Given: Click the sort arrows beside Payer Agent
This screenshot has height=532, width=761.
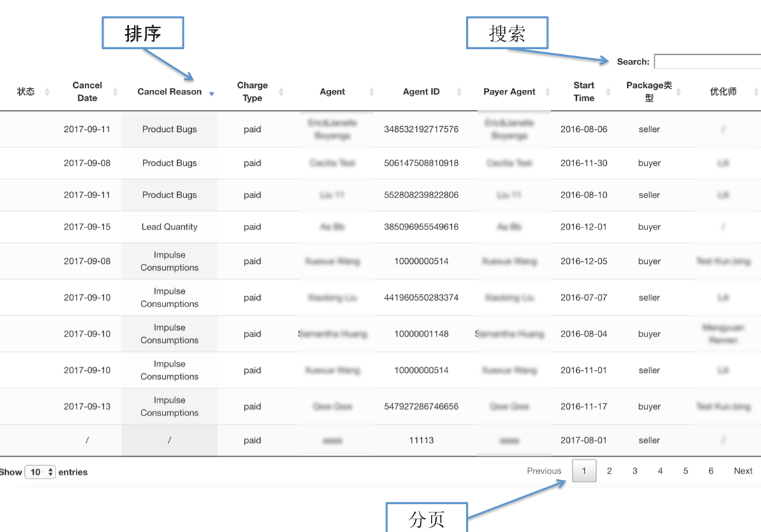Looking at the screenshot, I should (548, 92).
